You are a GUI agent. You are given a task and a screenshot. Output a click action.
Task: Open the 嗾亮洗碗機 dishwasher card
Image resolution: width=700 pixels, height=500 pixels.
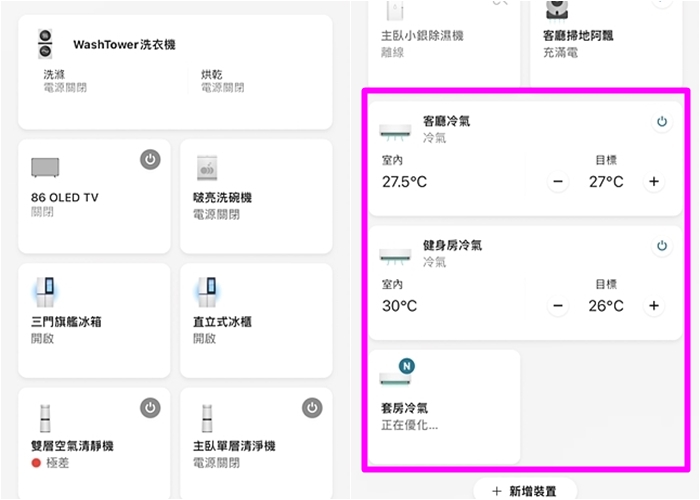click(256, 196)
